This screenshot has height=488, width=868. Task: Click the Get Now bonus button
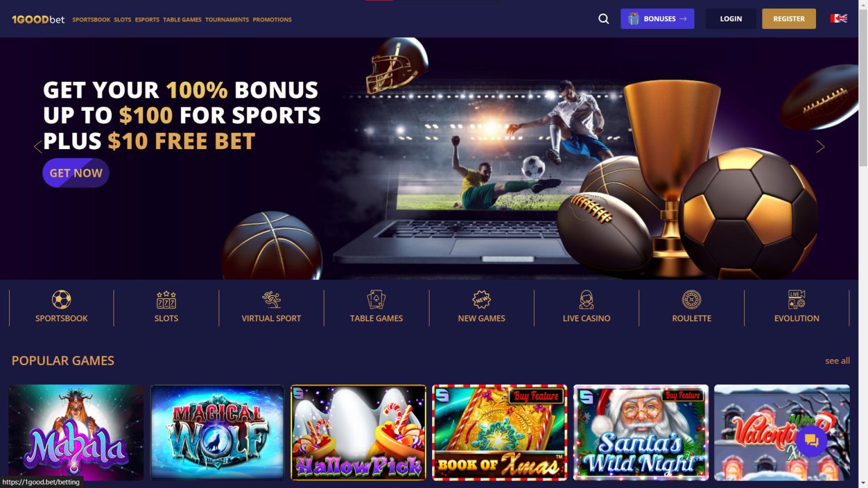point(76,173)
